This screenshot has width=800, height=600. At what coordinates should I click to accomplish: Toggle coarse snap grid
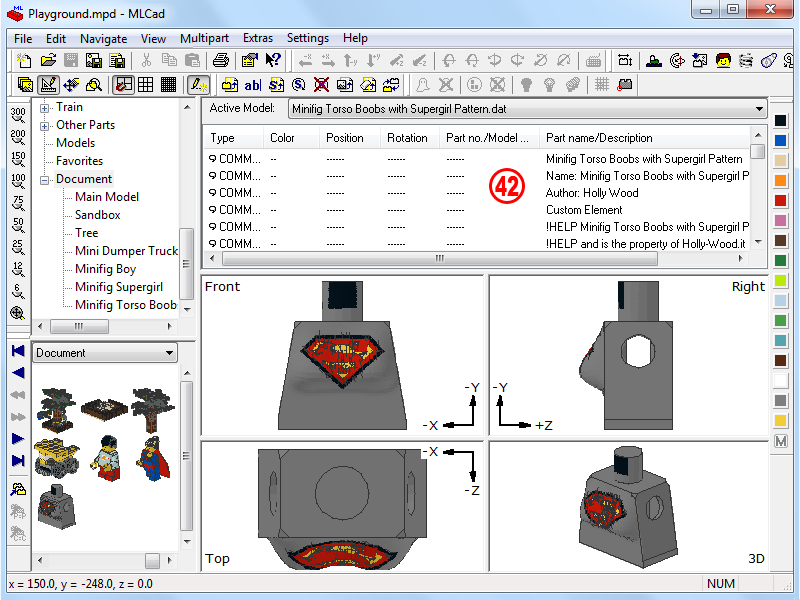[x=123, y=85]
